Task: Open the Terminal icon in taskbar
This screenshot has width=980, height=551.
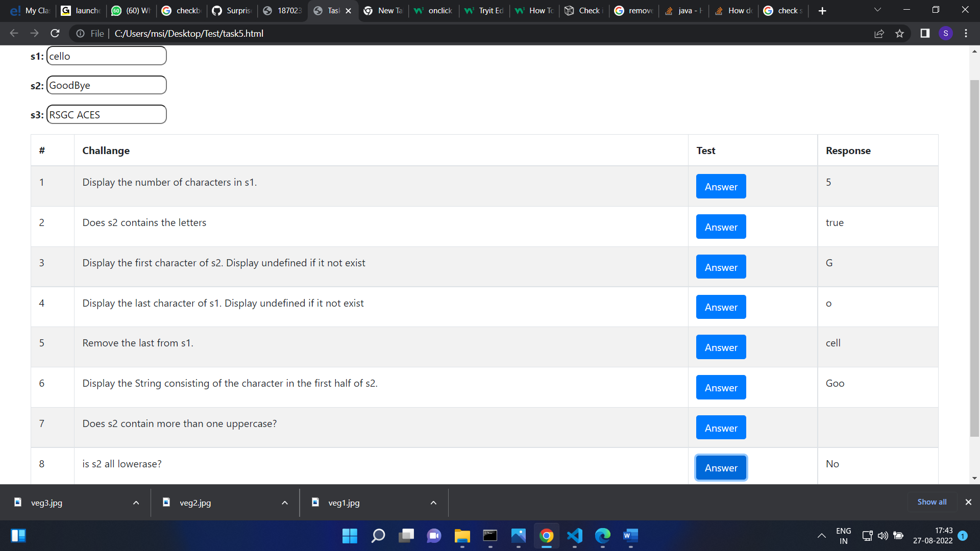Action: click(x=490, y=536)
